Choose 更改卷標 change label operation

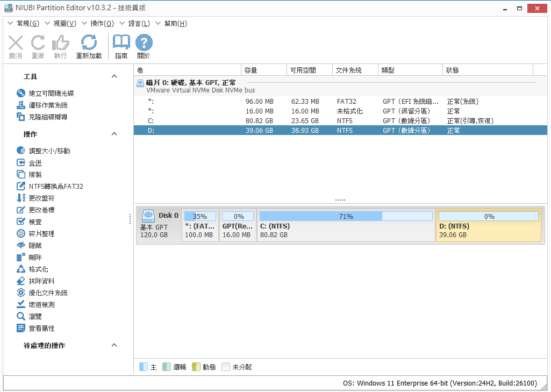coord(35,210)
